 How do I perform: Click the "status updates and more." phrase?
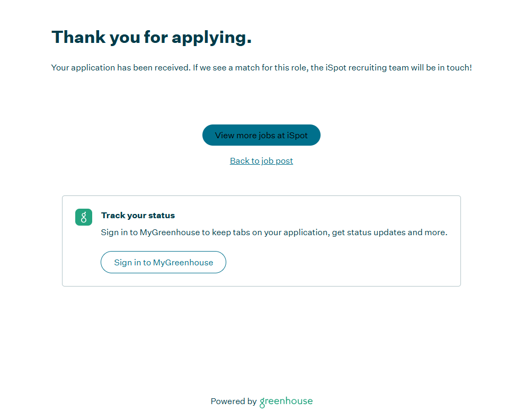(x=400, y=233)
